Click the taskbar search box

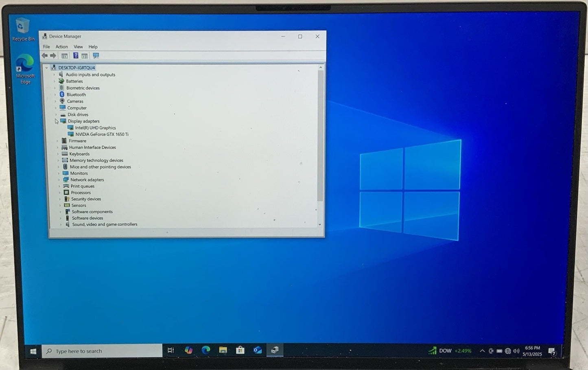pos(102,351)
